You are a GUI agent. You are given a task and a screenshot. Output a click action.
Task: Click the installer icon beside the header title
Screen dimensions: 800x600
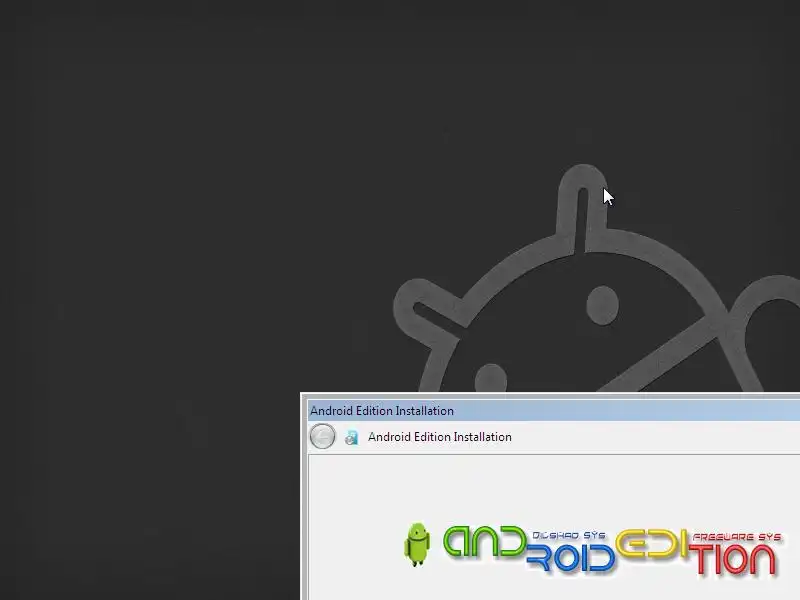[x=352, y=437]
